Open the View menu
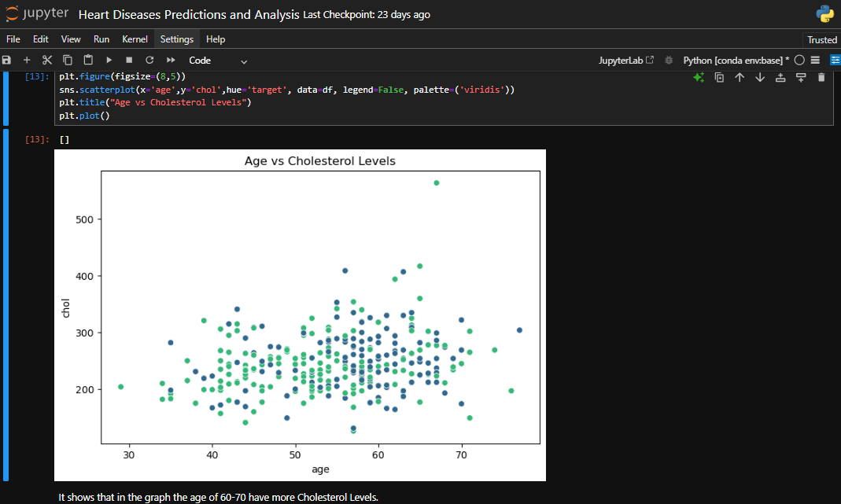Image resolution: width=841 pixels, height=504 pixels. tap(71, 39)
